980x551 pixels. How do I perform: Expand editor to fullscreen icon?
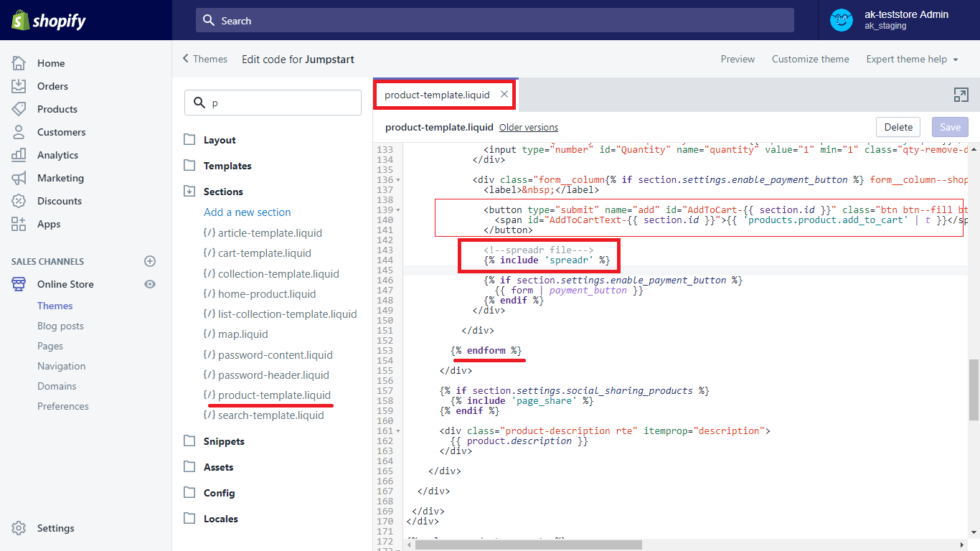pos(961,95)
